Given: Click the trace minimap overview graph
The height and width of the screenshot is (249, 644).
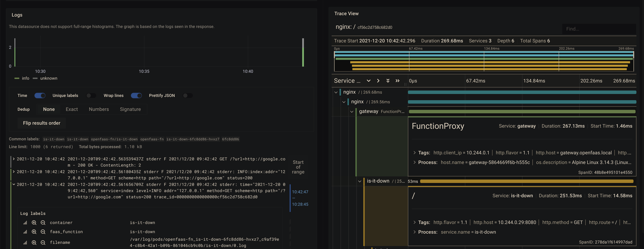Looking at the screenshot, I should [x=484, y=61].
